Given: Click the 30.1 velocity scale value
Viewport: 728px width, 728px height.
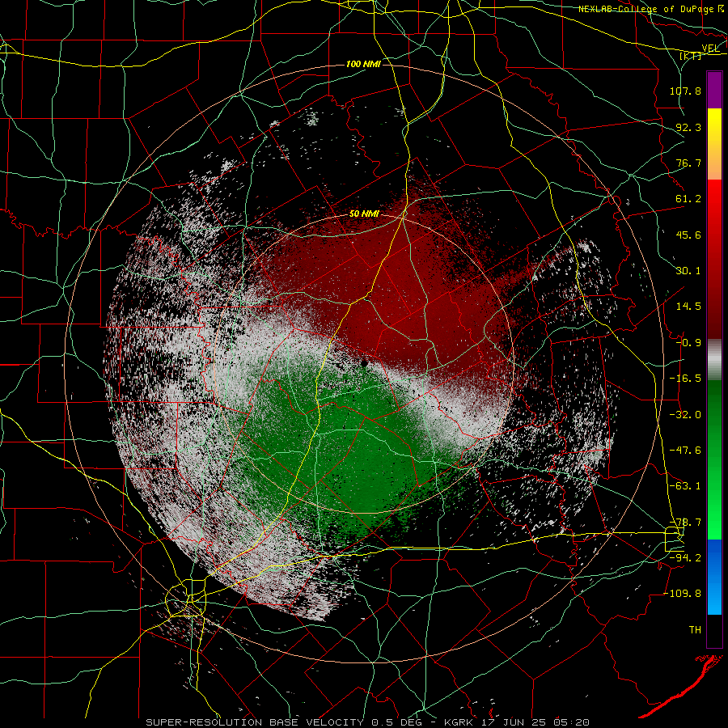Looking at the screenshot, I should (688, 271).
